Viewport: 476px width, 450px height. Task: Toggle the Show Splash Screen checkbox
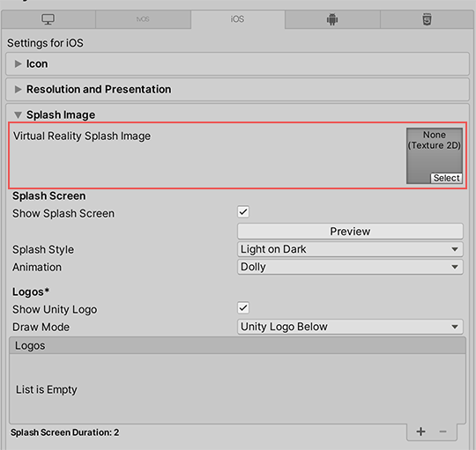pyautogui.click(x=243, y=211)
